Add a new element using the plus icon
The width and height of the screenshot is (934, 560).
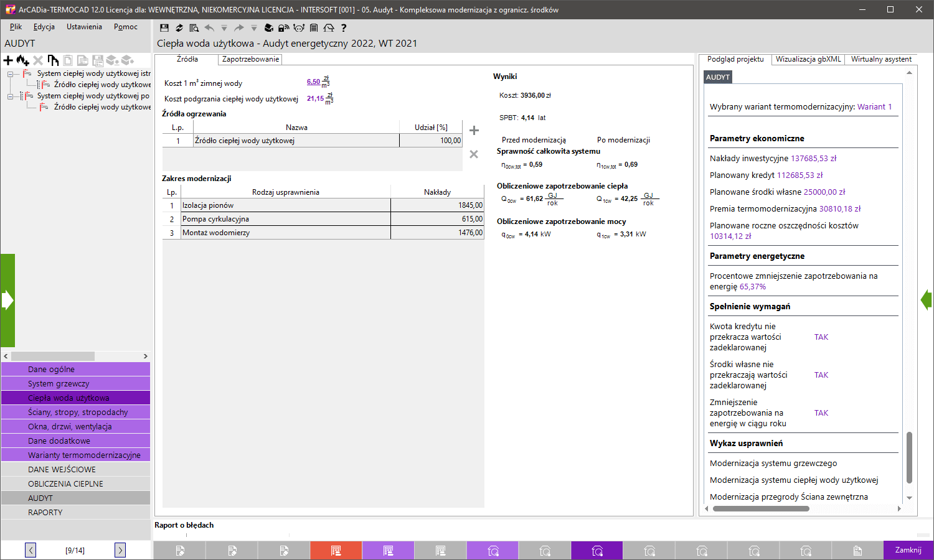click(x=8, y=60)
